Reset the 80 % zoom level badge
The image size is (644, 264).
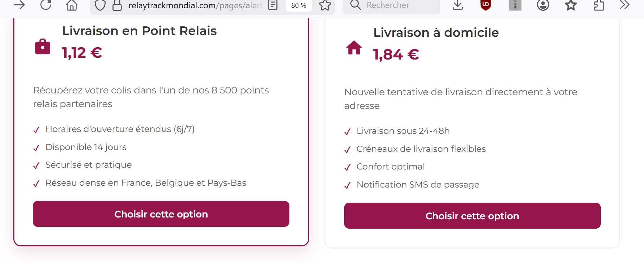click(298, 5)
